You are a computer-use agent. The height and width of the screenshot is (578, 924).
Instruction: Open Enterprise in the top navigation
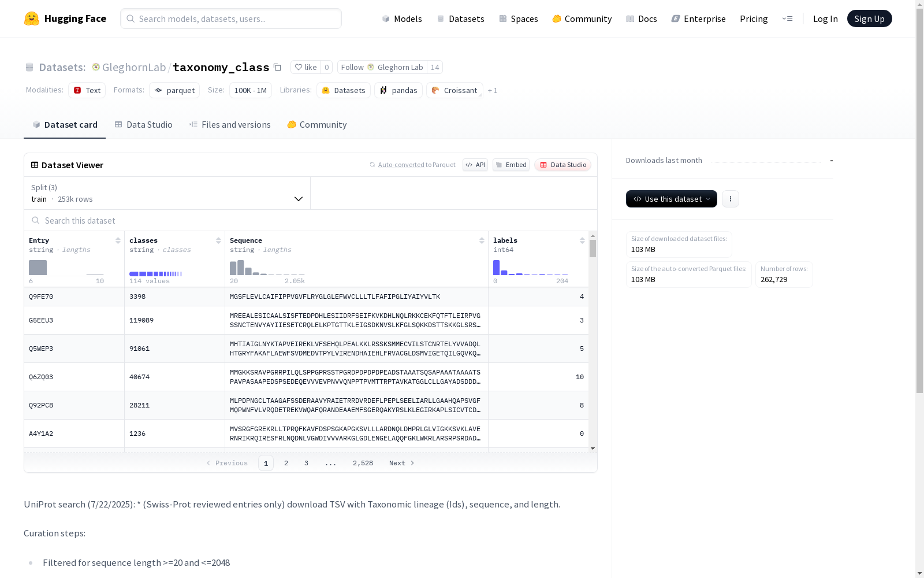(699, 18)
